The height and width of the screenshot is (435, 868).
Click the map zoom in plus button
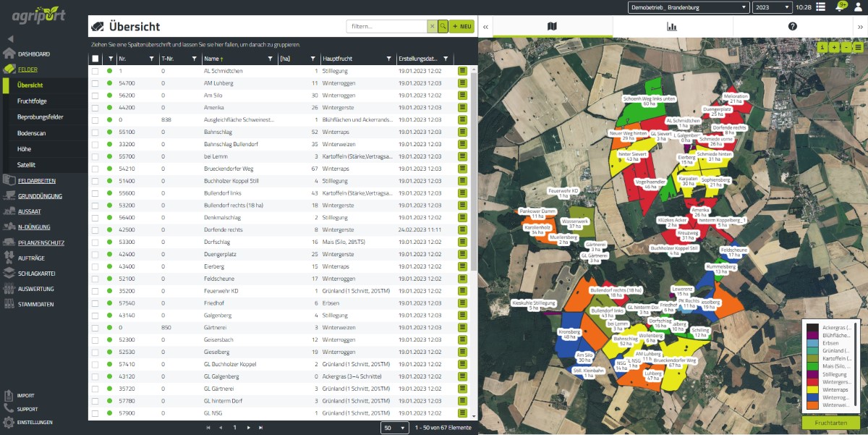(x=834, y=47)
